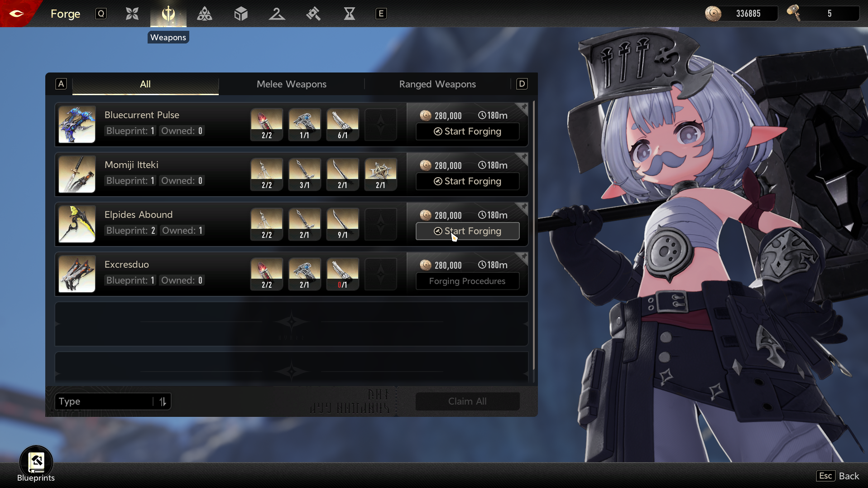Click the D next-tab key hint

point(522,84)
